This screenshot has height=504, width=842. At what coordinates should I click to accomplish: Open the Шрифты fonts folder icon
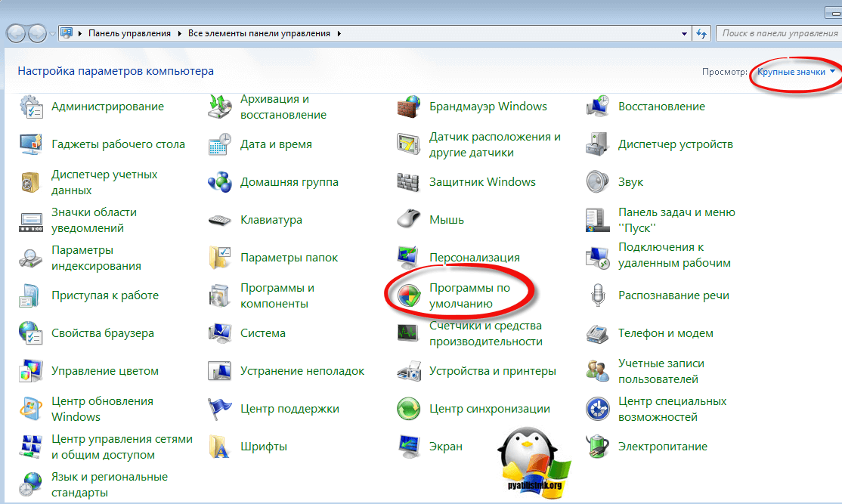coord(219,447)
